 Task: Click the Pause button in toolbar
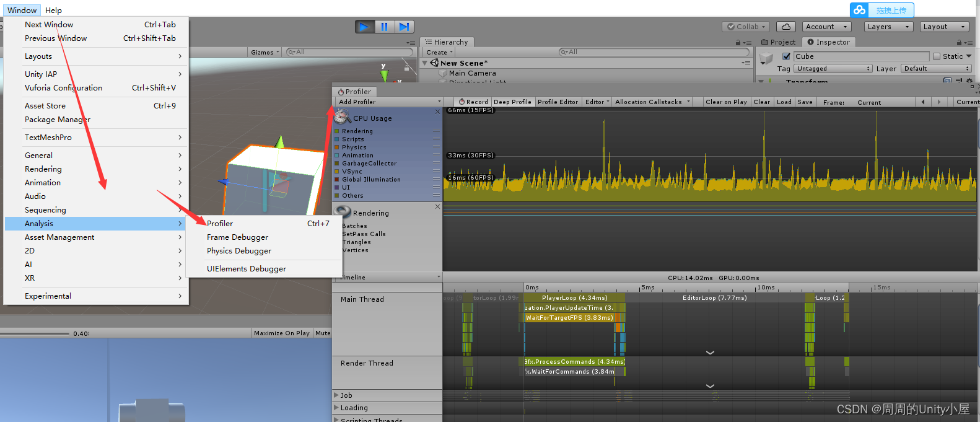[384, 27]
